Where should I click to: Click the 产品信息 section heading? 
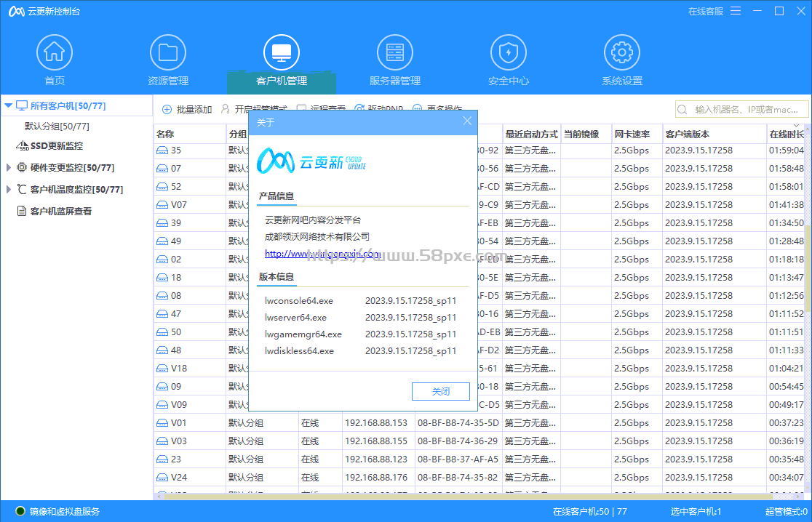pyautogui.click(x=276, y=196)
